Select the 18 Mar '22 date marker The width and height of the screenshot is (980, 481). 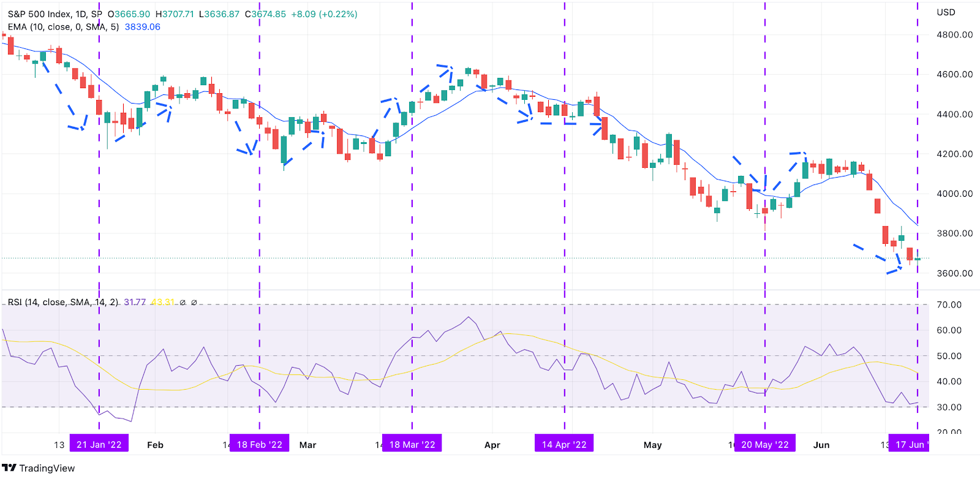tap(412, 444)
